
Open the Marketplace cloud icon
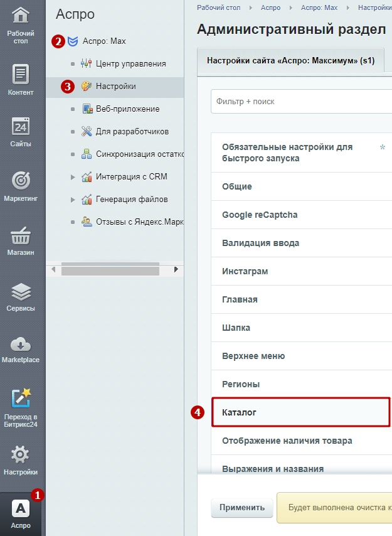click(x=21, y=344)
